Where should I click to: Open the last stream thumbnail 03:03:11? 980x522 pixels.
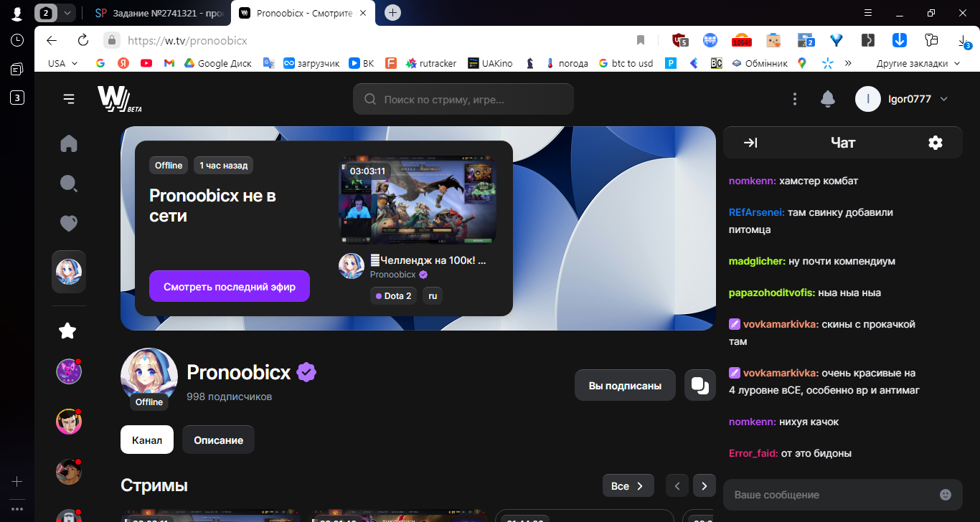(418, 201)
